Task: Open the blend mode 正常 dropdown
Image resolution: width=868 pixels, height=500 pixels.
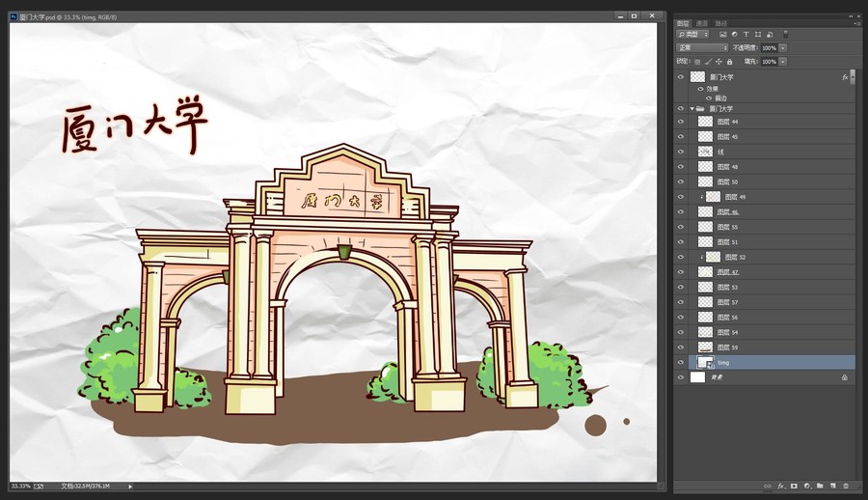Action: [x=702, y=47]
